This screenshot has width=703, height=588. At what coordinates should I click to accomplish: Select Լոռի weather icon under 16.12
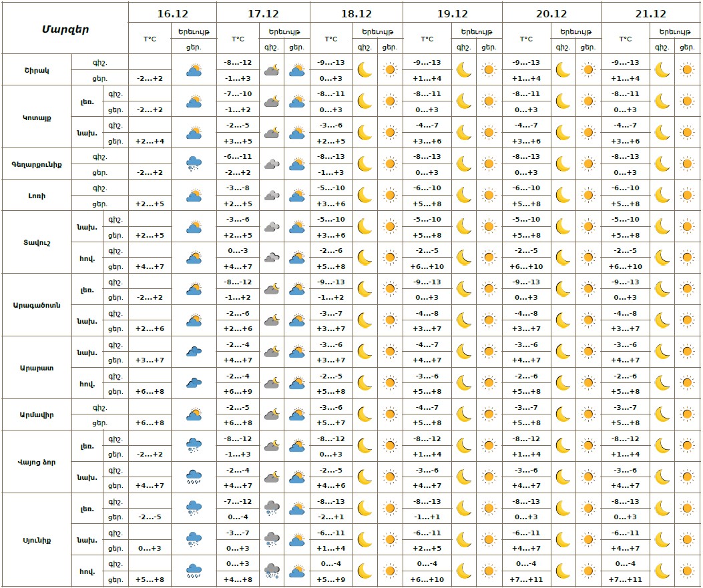point(194,195)
